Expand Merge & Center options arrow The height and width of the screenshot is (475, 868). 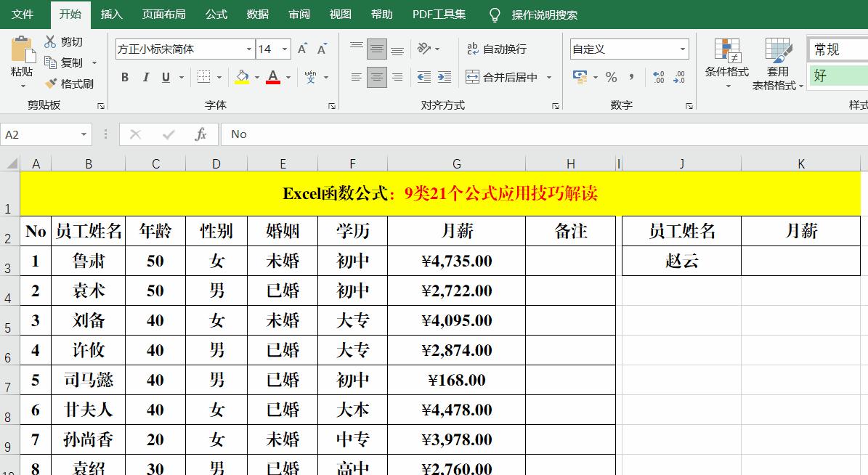549,77
